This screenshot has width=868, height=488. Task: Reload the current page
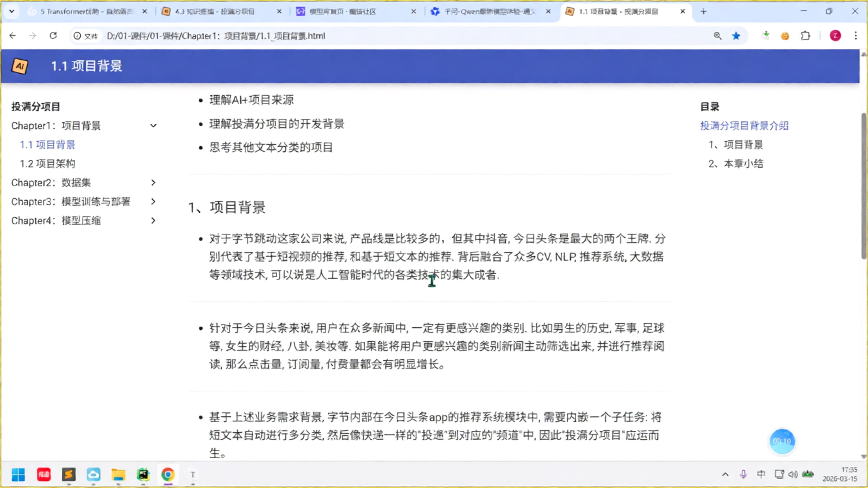pyautogui.click(x=53, y=36)
